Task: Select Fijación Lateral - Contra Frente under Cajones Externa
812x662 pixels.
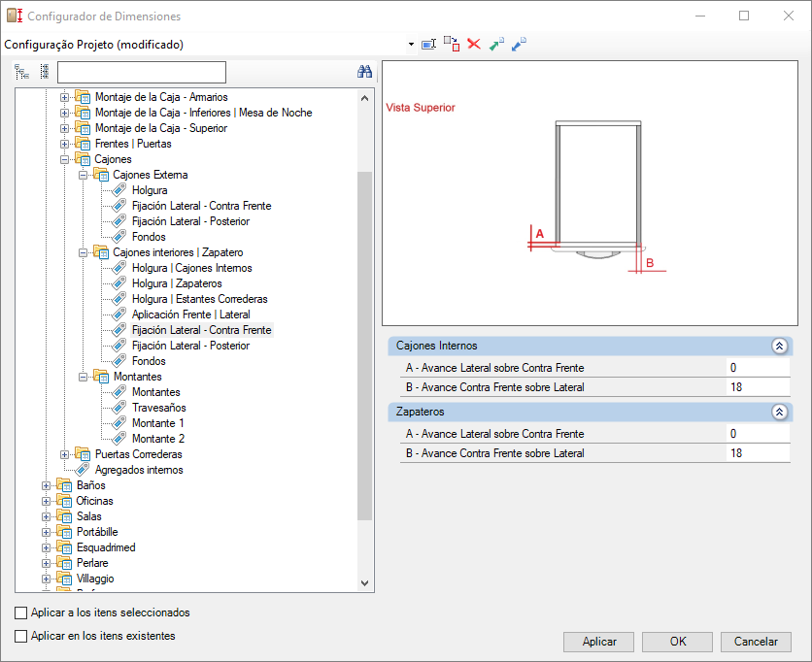Action: click(201, 206)
